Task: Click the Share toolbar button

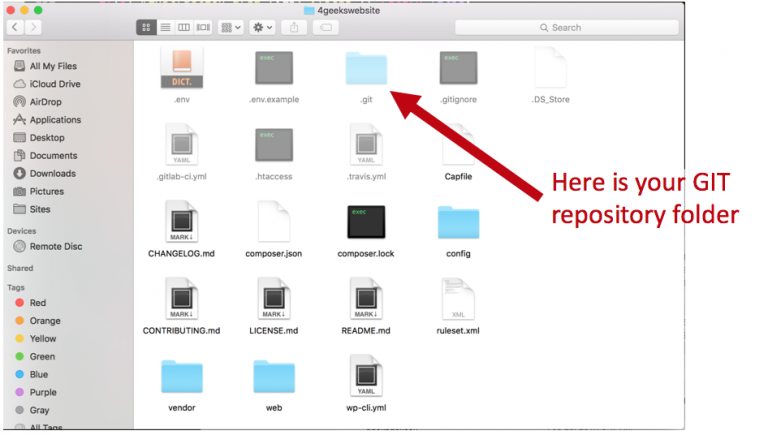Action: click(294, 27)
